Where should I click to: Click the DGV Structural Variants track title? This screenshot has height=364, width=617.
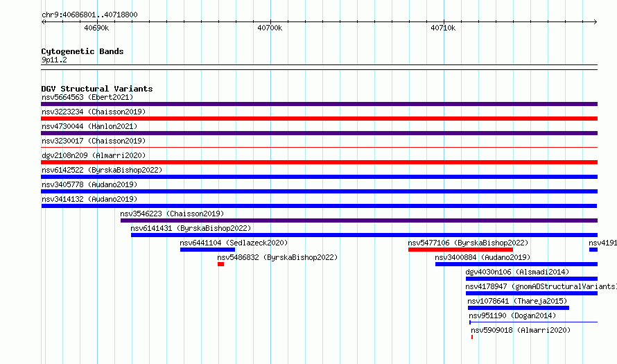point(97,89)
